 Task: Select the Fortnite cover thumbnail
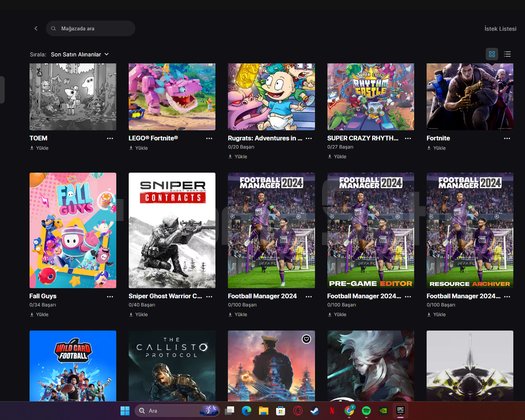point(470,97)
